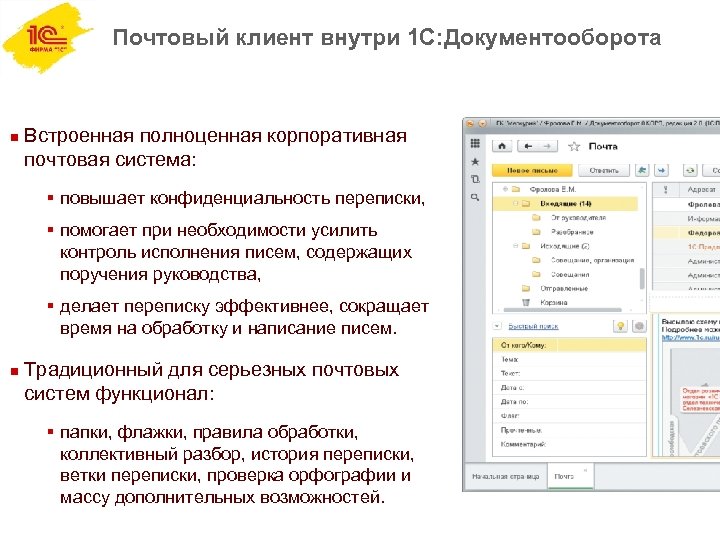
Task: Collapse the Входящие (14) folder node
Action: click(x=515, y=203)
